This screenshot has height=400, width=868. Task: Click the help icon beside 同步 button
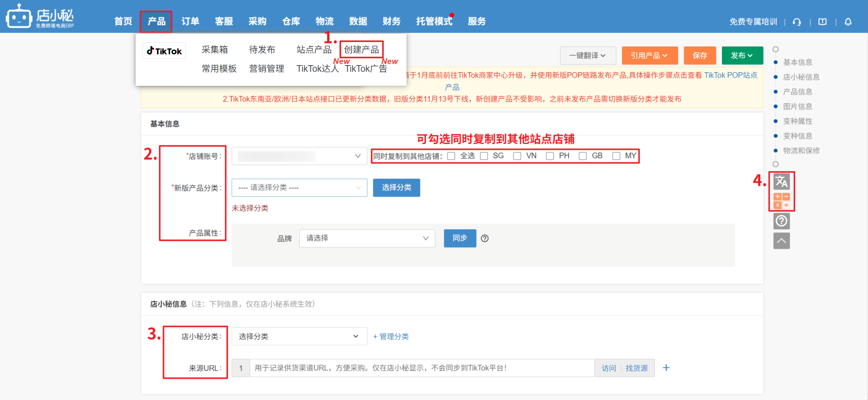484,238
